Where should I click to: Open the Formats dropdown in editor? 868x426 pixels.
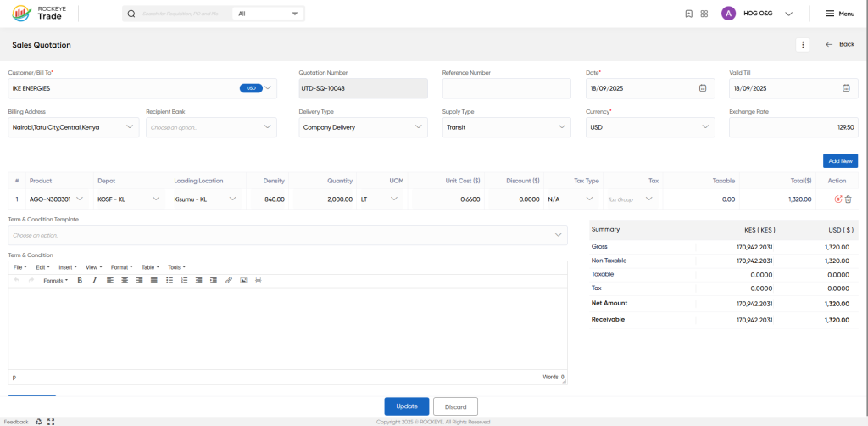pos(55,281)
